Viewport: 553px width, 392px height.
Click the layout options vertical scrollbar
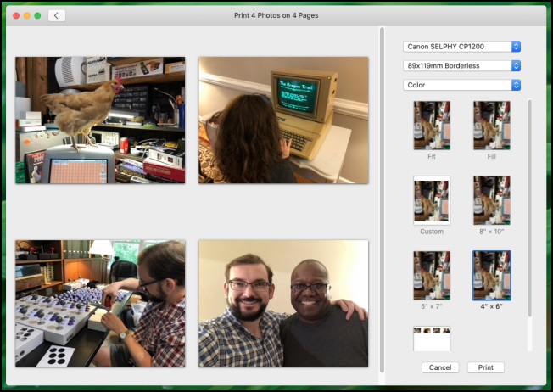point(530,208)
